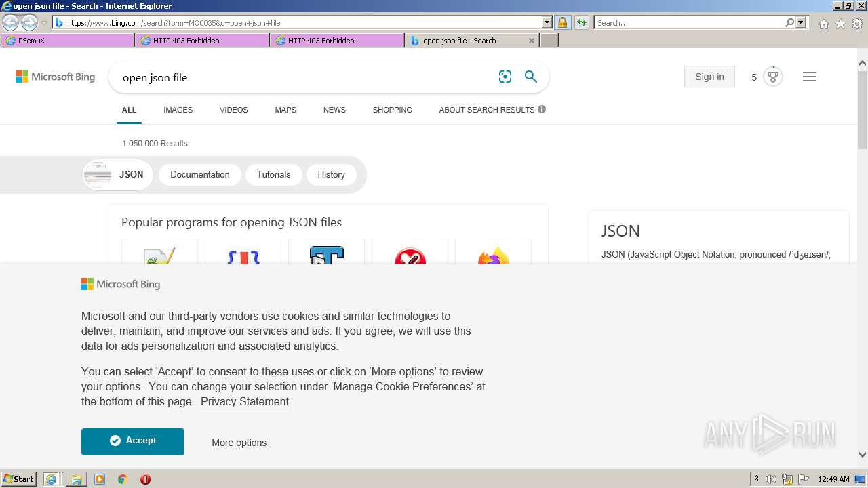The height and width of the screenshot is (488, 868).
Task: Click the page scrollbar down arrow
Action: [863, 455]
